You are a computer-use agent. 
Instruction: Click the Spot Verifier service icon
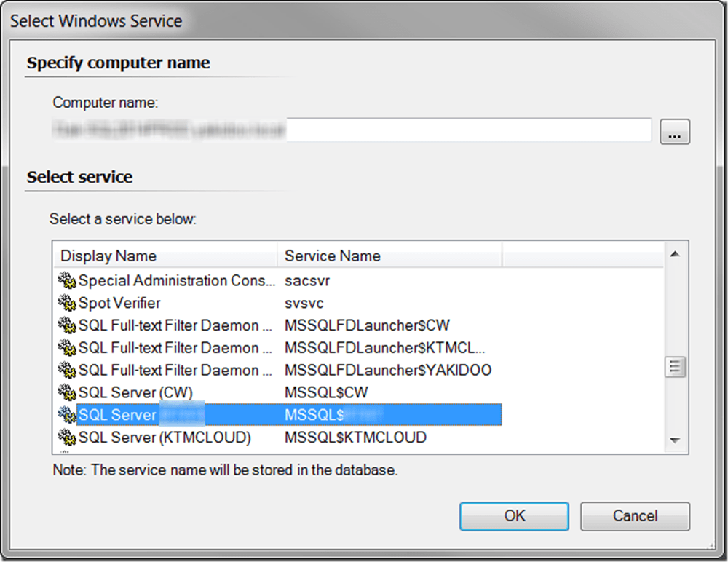67,303
